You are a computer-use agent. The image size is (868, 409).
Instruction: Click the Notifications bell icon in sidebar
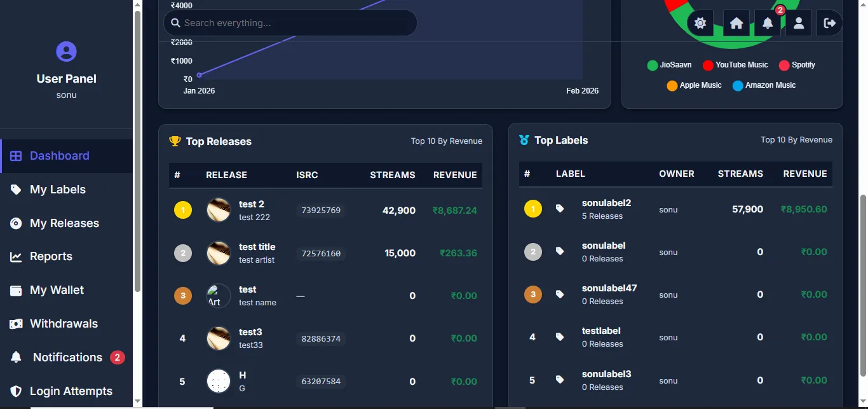pos(16,357)
